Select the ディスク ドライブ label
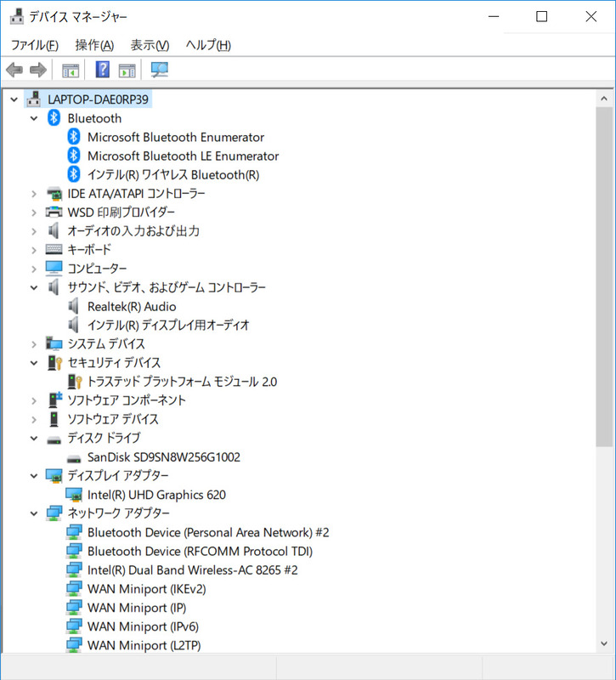 point(104,438)
